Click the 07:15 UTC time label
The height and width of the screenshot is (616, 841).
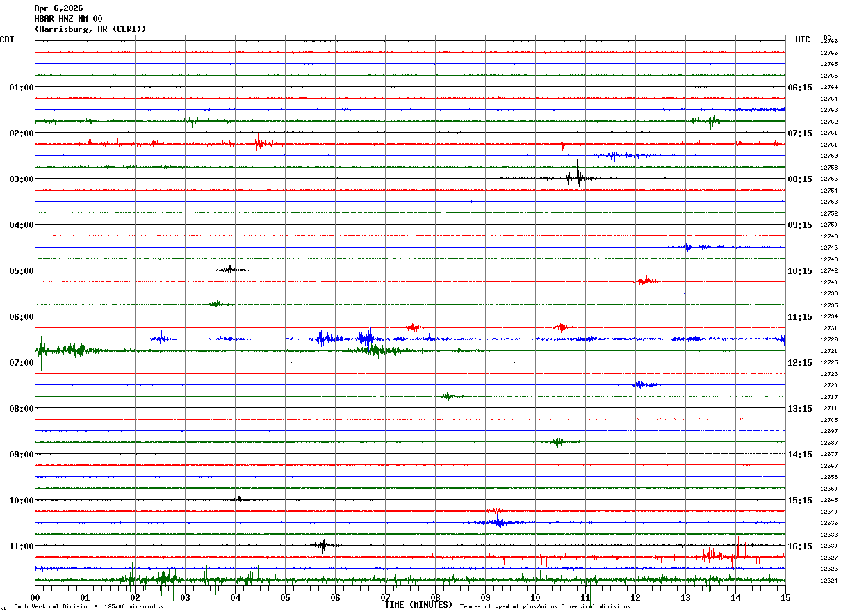tap(799, 133)
